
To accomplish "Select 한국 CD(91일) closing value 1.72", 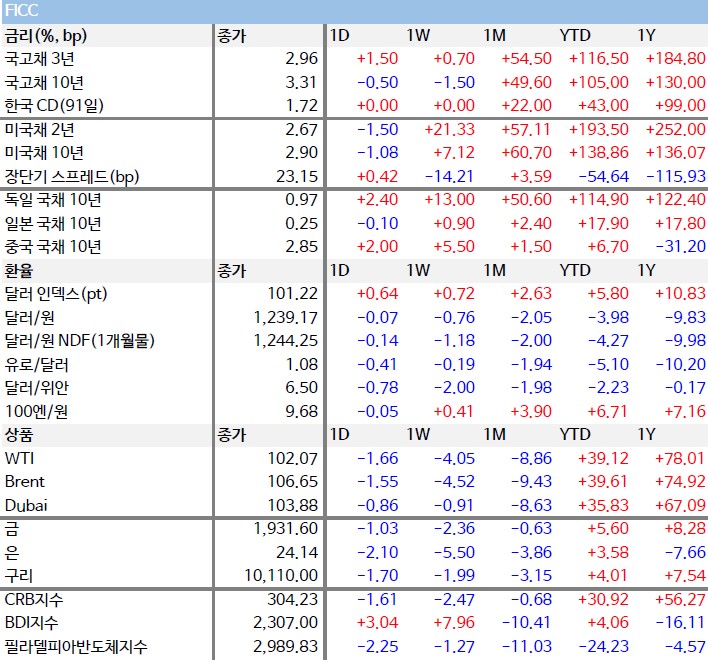I will (302, 106).
